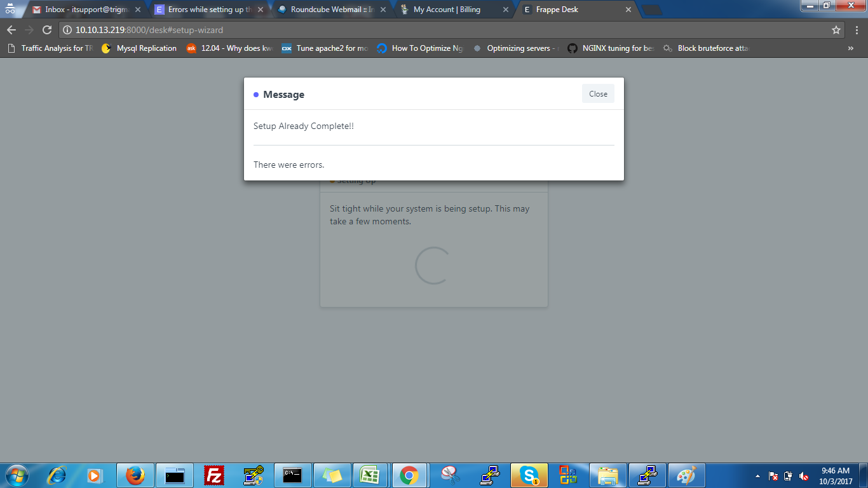This screenshot has width=868, height=488.
Task: Open the NGINX tuning bookmark
Action: (610, 48)
